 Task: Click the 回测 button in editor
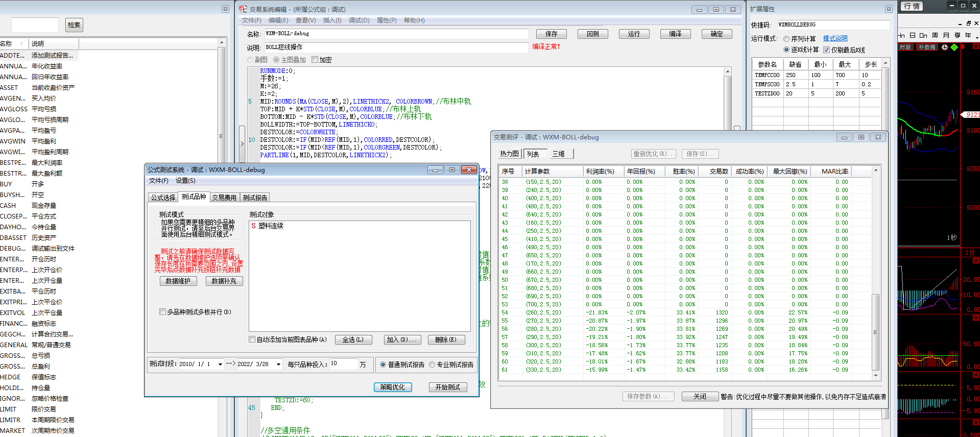pyautogui.click(x=592, y=34)
